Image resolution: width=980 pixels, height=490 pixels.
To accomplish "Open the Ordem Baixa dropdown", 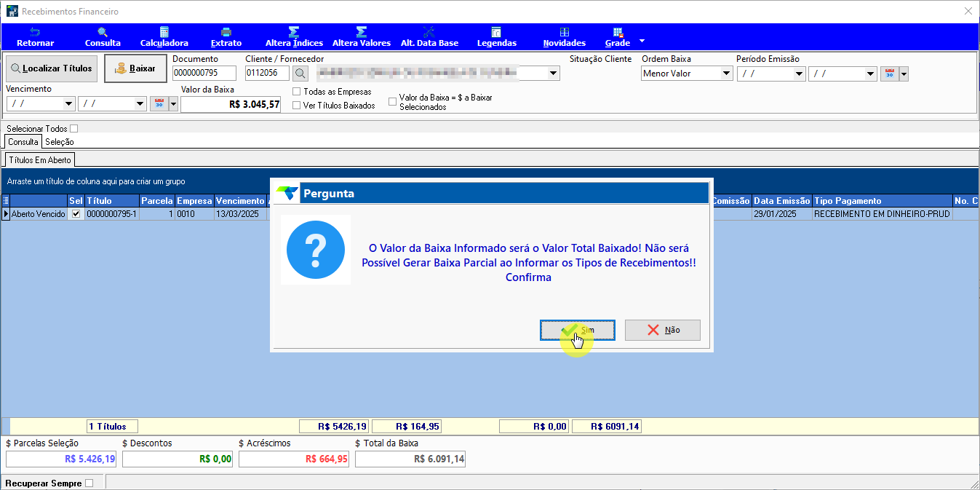I will 726,74.
